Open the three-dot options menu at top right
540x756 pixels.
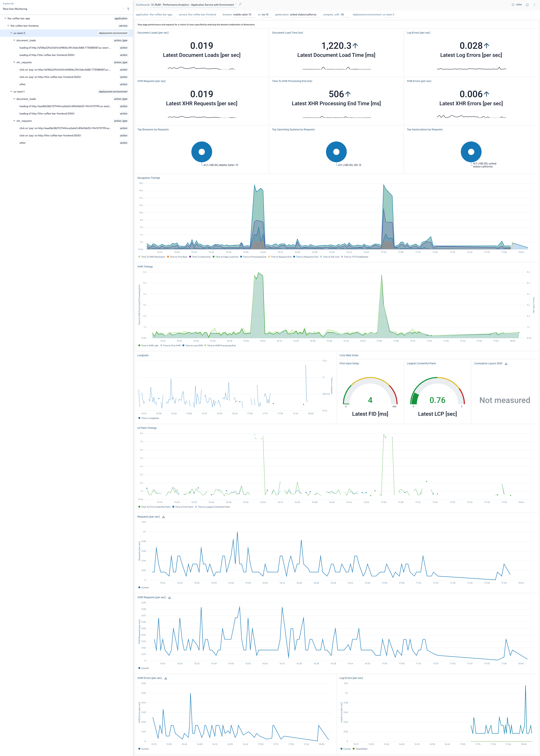point(535,5)
